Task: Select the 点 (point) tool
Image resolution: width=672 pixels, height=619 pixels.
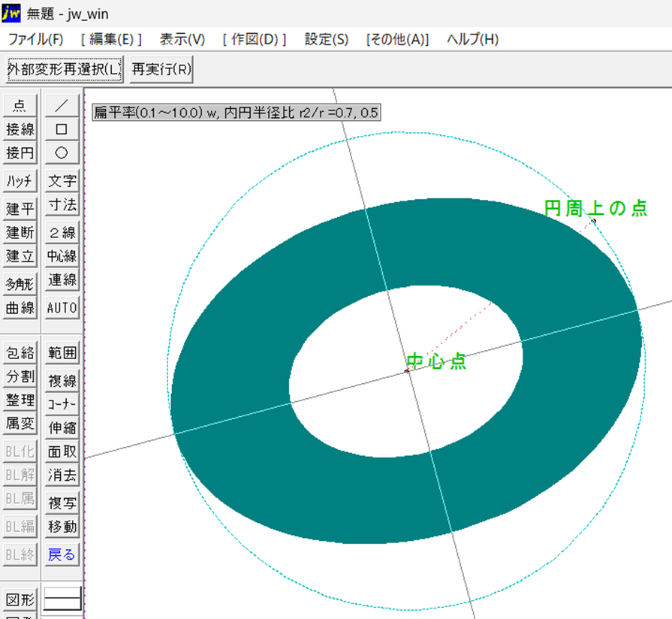Action: coord(19,105)
